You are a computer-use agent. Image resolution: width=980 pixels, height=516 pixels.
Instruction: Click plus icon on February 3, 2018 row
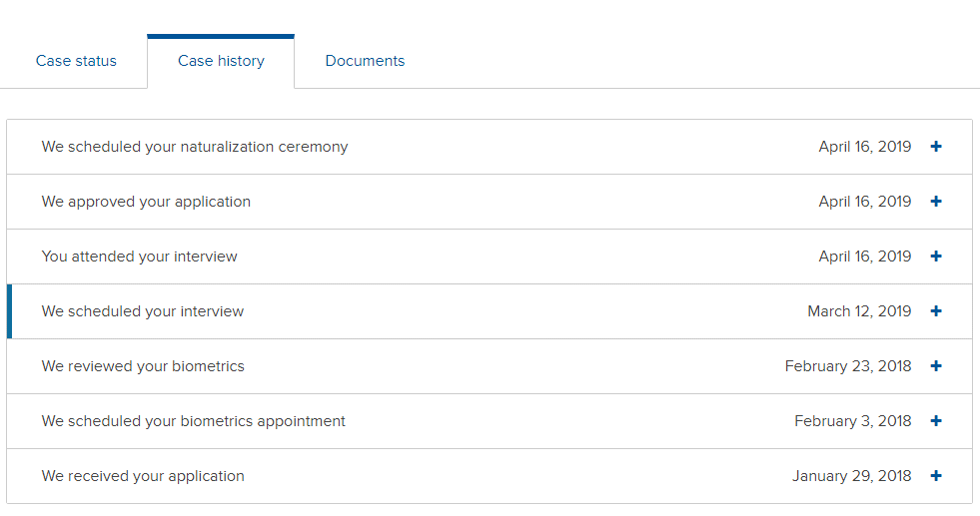pos(936,421)
